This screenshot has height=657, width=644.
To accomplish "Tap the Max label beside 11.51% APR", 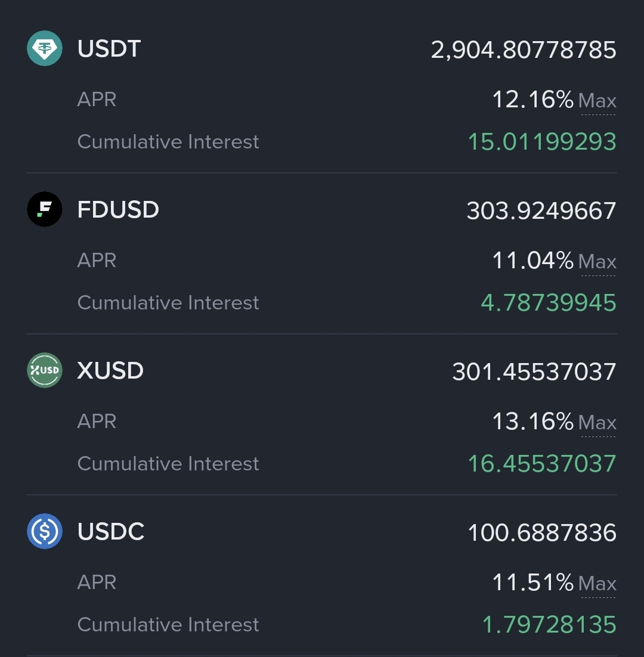I will point(597,584).
